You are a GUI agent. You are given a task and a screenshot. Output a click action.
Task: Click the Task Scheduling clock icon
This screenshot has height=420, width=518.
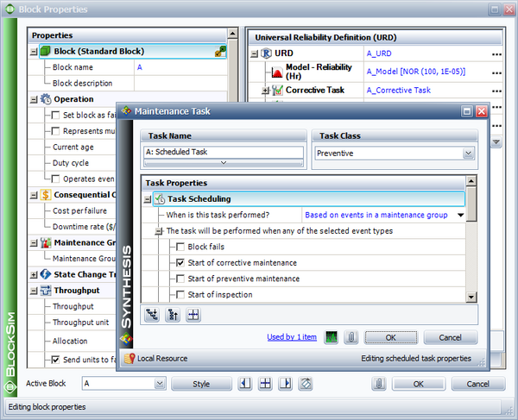point(160,199)
